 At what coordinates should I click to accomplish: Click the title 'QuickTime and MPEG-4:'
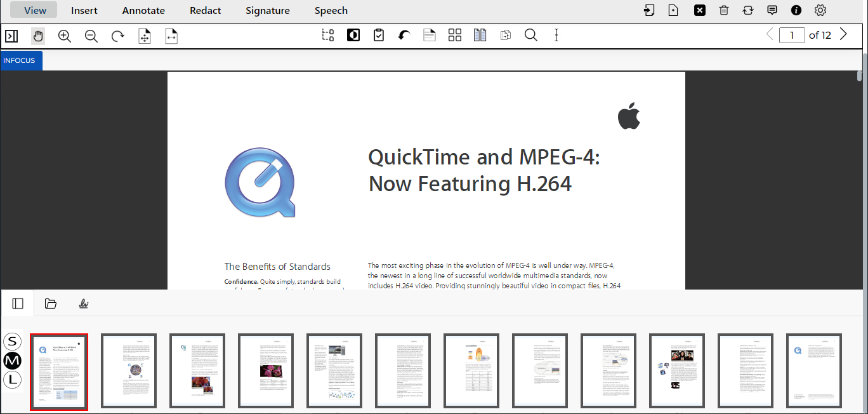(x=484, y=157)
